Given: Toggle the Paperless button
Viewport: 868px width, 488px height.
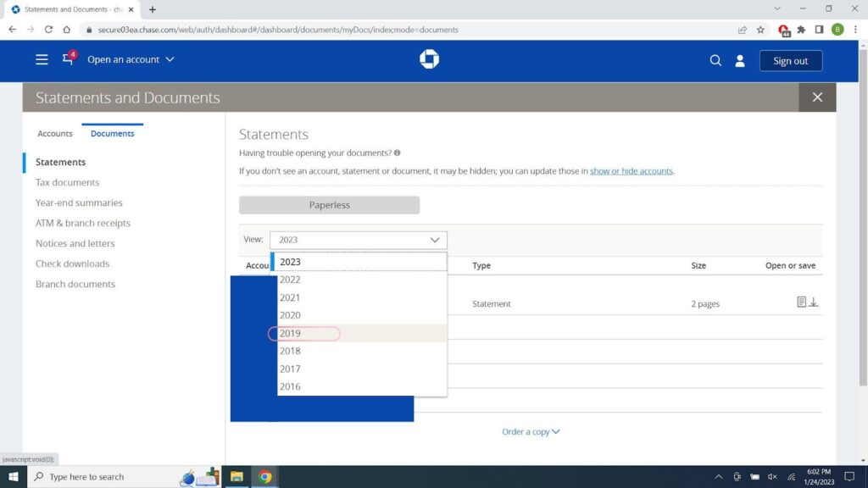Looking at the screenshot, I should tap(329, 205).
